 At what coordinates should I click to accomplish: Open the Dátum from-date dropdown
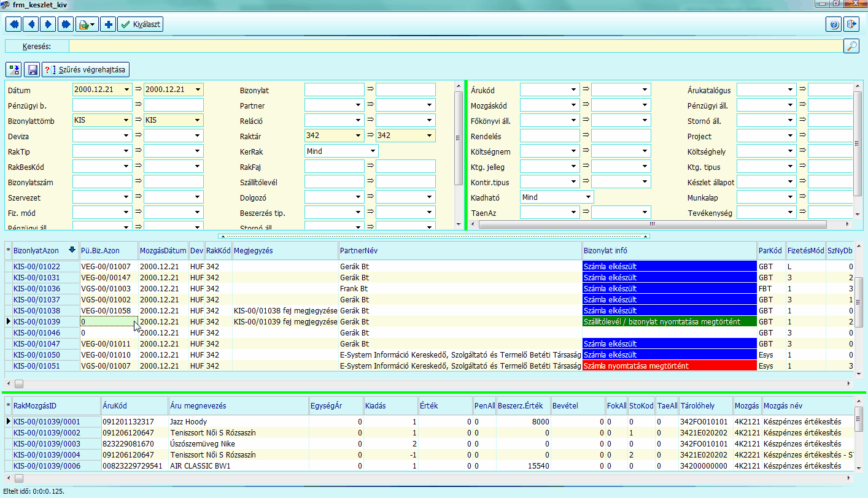click(x=126, y=90)
